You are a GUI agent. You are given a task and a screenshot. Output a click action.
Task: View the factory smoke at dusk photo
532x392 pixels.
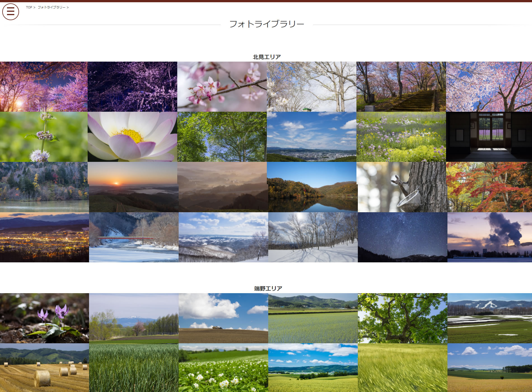coord(490,237)
